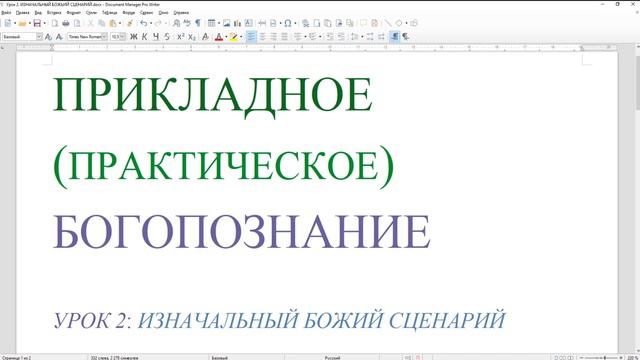Toggle formatting marks pilcrow icon
Screen dimensions: 640x360
[x=198, y=23]
